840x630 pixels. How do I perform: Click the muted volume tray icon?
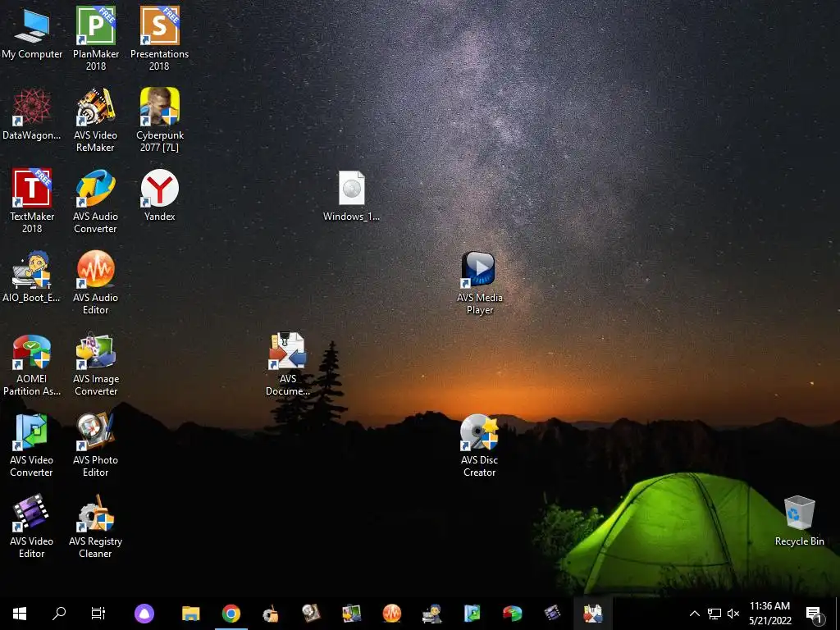point(733,614)
